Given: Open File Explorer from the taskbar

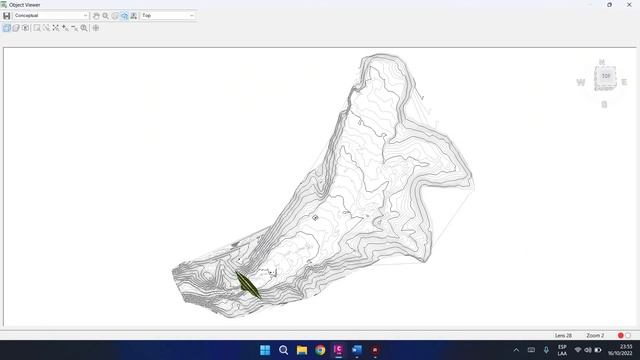Looking at the screenshot, I should tap(302, 350).
